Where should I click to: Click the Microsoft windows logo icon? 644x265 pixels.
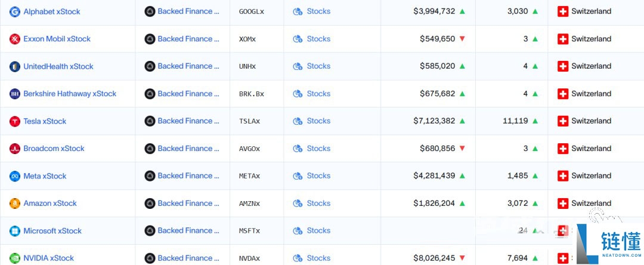(15, 231)
